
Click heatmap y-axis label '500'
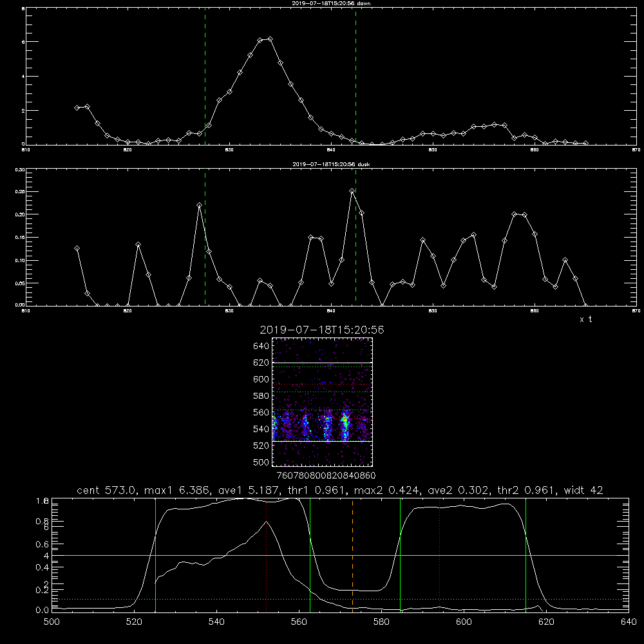(261, 462)
